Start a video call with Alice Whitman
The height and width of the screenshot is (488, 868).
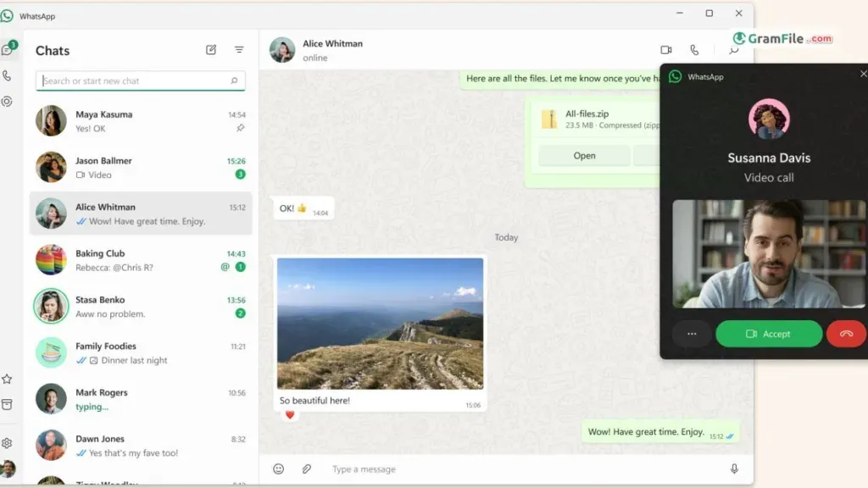coord(666,50)
